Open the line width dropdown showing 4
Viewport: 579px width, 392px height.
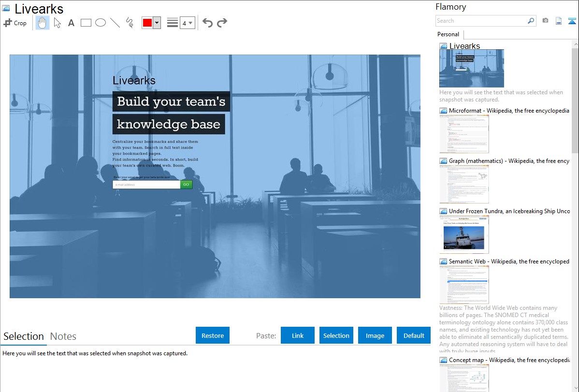pyautogui.click(x=187, y=23)
